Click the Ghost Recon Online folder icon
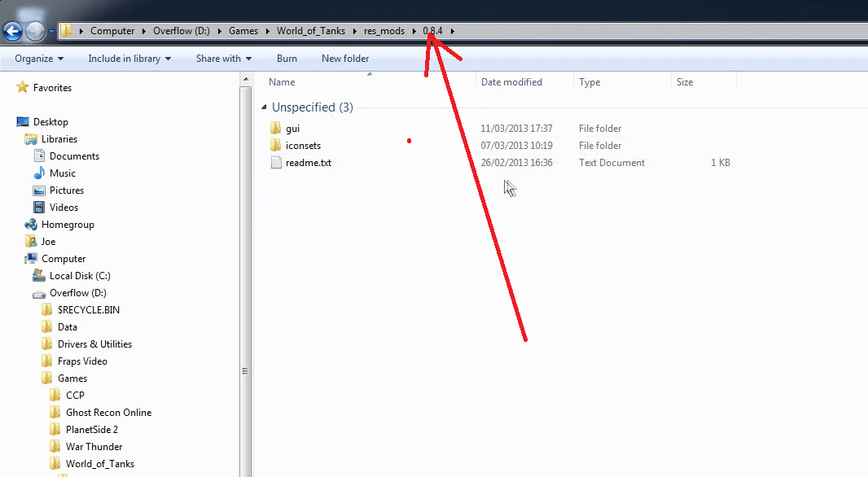 click(x=55, y=412)
